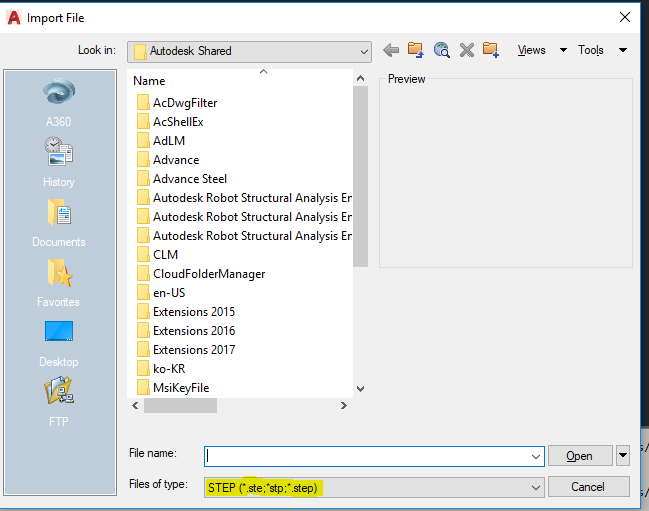
Task: Click the horizontal scroll left arrow
Action: pyautogui.click(x=135, y=405)
